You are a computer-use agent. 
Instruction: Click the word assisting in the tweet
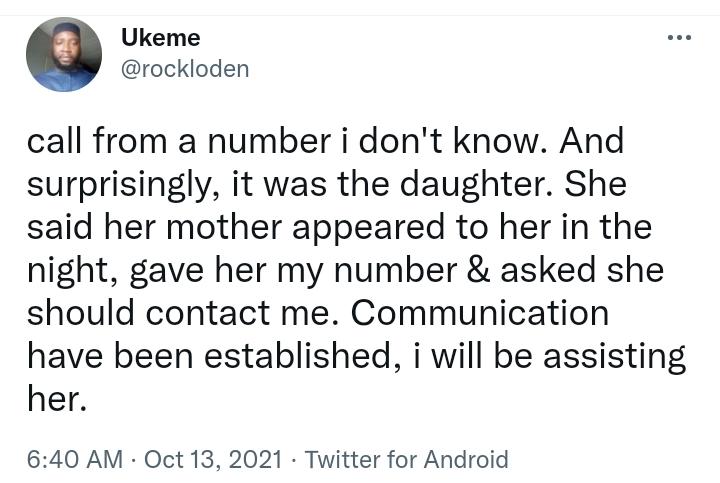614,358
